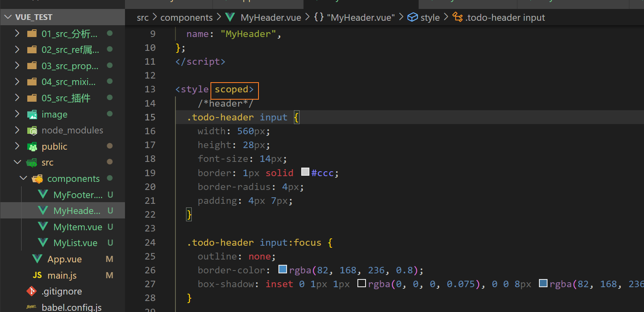The height and width of the screenshot is (312, 644).
Task: Click the App.vue Vue file icon
Action: coord(37,259)
